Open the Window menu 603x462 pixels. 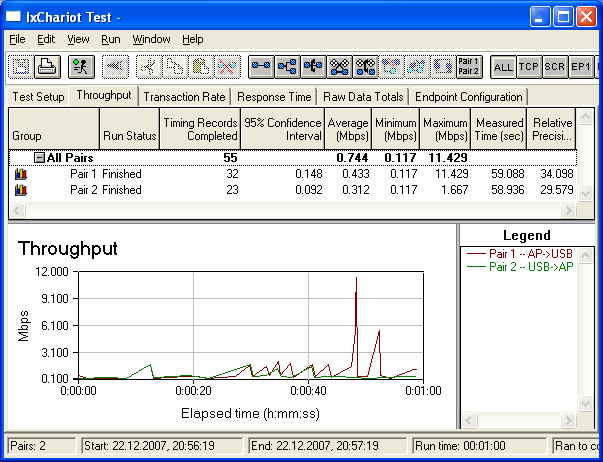point(152,39)
